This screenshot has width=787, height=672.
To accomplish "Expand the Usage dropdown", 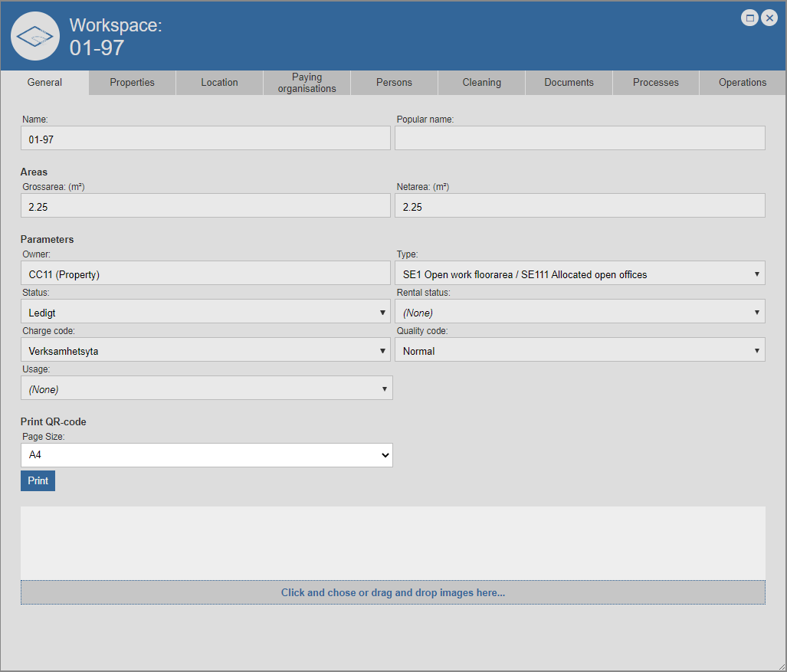I will pos(206,388).
